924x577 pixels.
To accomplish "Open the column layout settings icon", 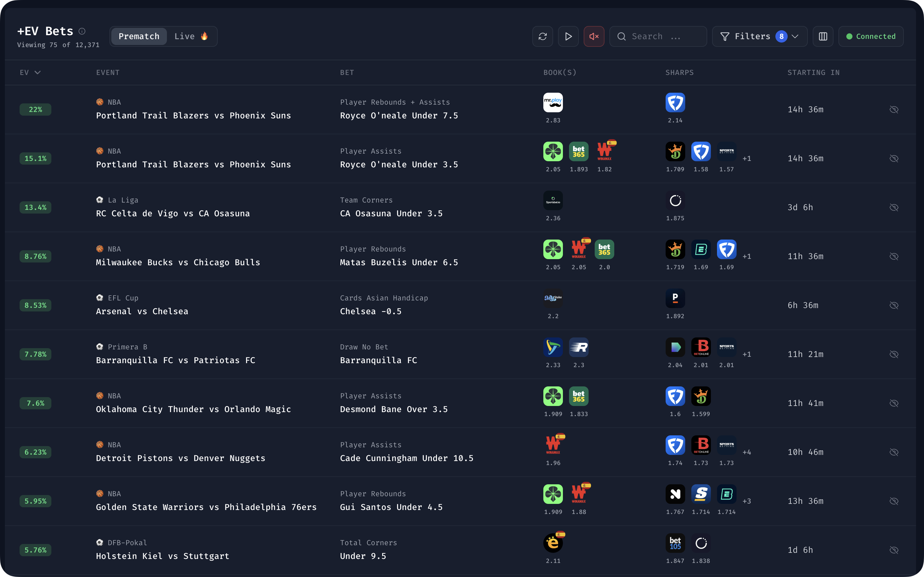I will pyautogui.click(x=822, y=36).
